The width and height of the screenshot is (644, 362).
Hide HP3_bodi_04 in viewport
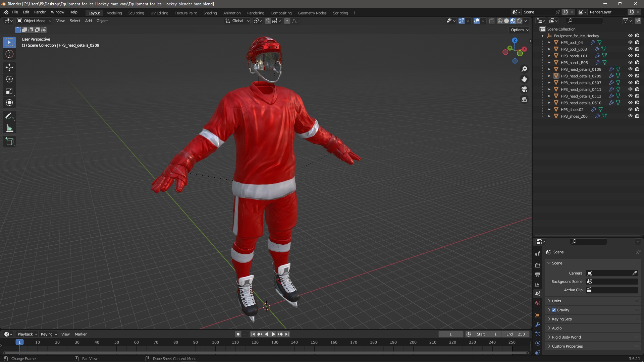(x=630, y=42)
